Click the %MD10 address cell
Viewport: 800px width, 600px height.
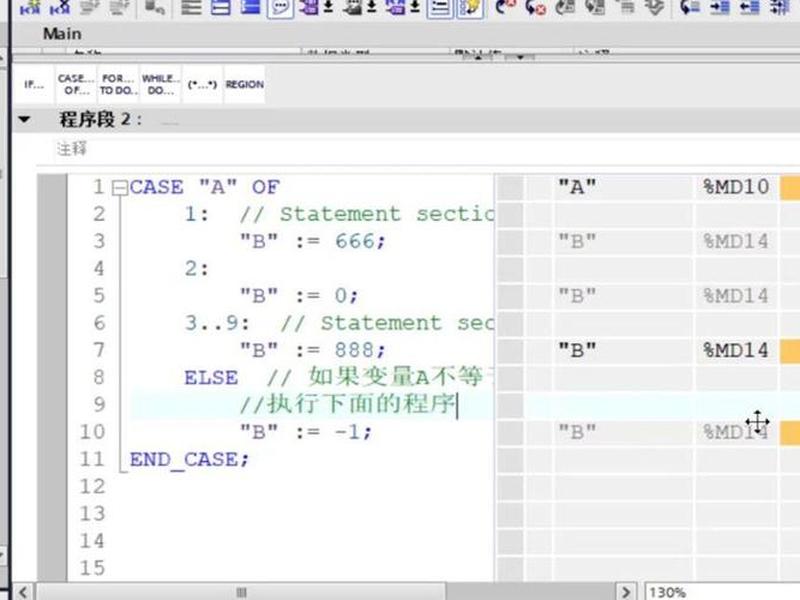736,187
